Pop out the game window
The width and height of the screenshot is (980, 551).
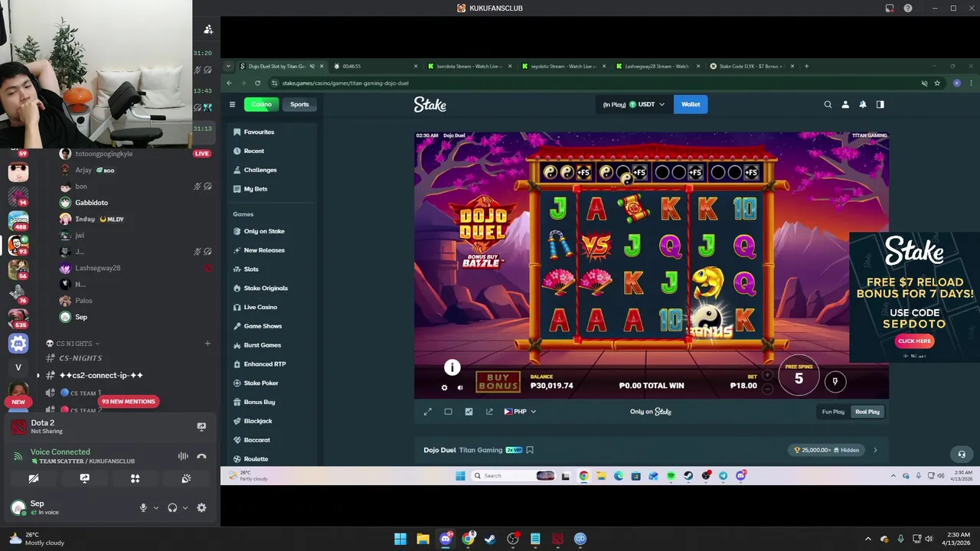(x=489, y=412)
